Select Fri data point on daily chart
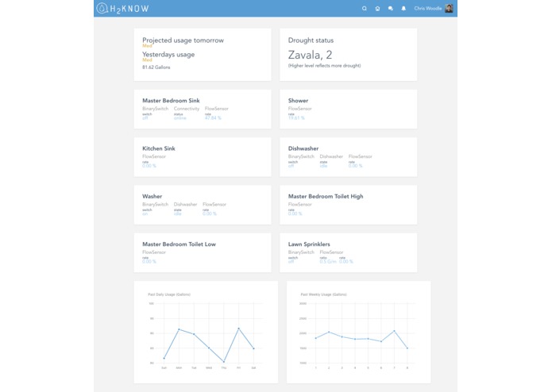The width and height of the screenshot is (552, 392). (239, 329)
